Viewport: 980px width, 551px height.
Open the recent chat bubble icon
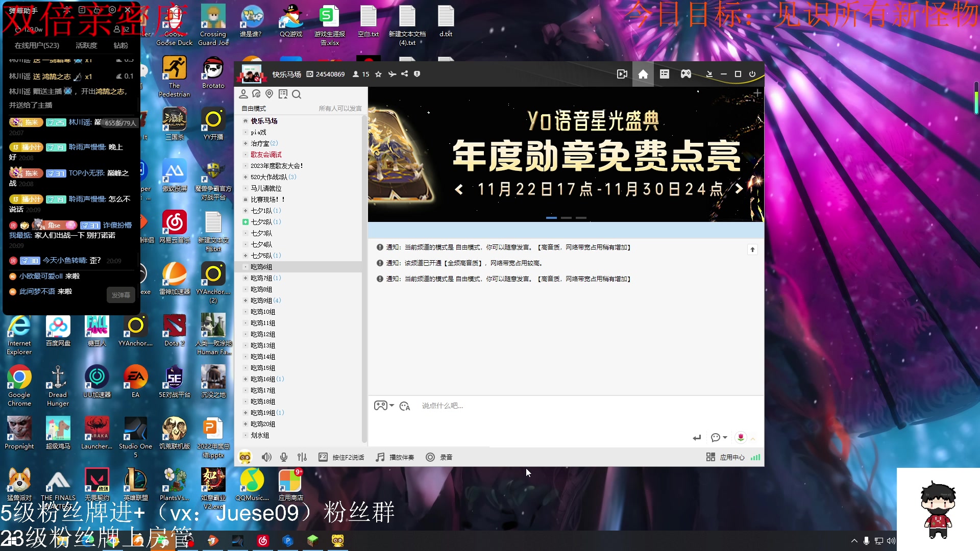[x=256, y=94]
